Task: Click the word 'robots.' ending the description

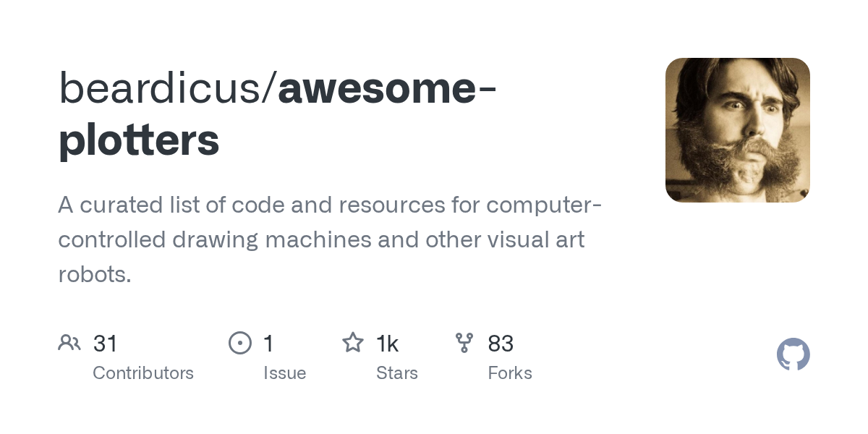Action: click(x=95, y=275)
